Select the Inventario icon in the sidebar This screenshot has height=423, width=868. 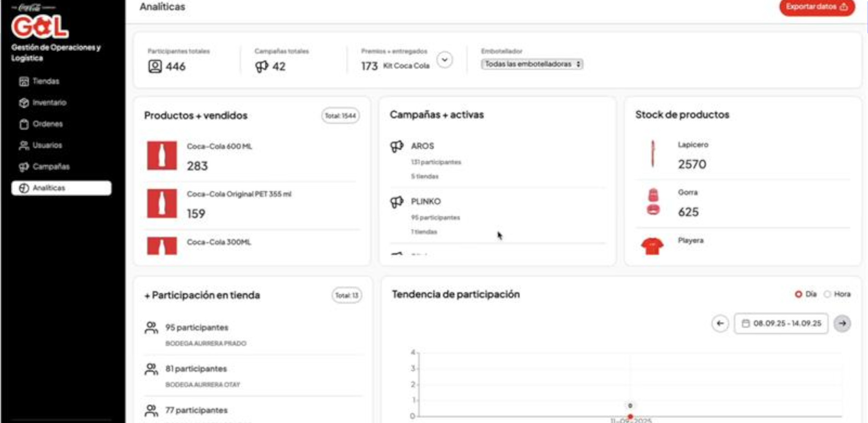click(x=24, y=102)
